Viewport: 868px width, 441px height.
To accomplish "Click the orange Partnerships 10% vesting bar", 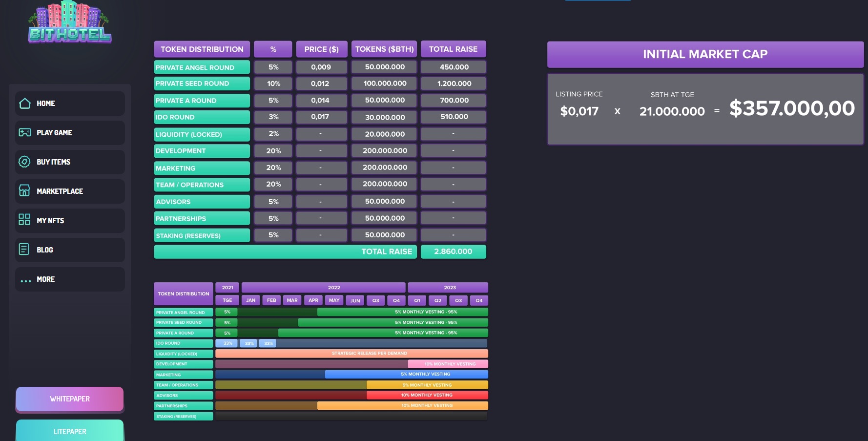I will pos(403,405).
